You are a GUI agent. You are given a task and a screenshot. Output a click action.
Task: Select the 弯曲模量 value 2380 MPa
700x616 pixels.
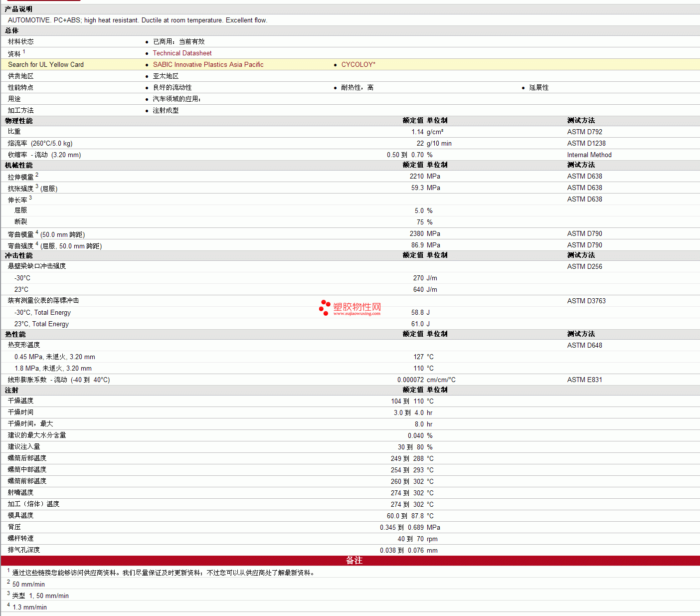tap(425, 233)
